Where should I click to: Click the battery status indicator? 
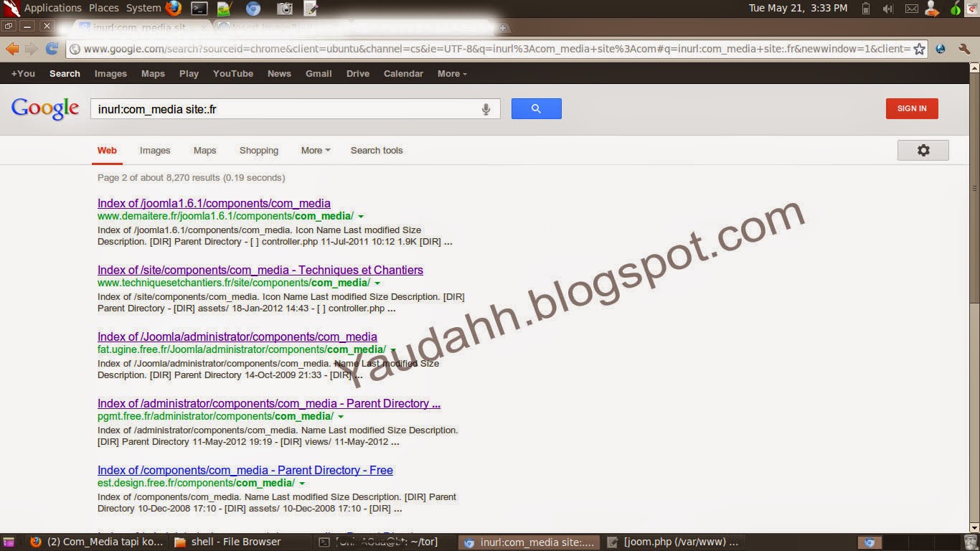coord(866,9)
